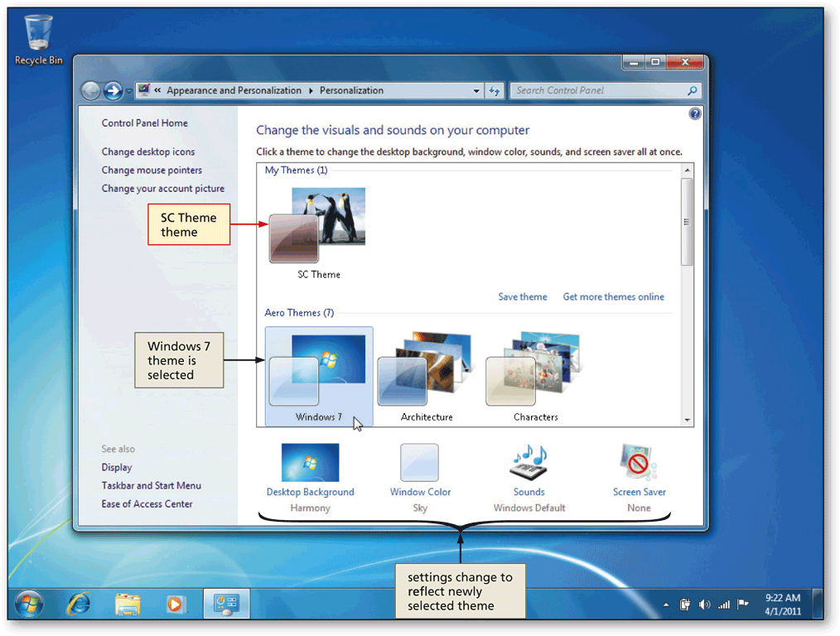
Task: Open the Action Center flag icon
Action: point(743,605)
